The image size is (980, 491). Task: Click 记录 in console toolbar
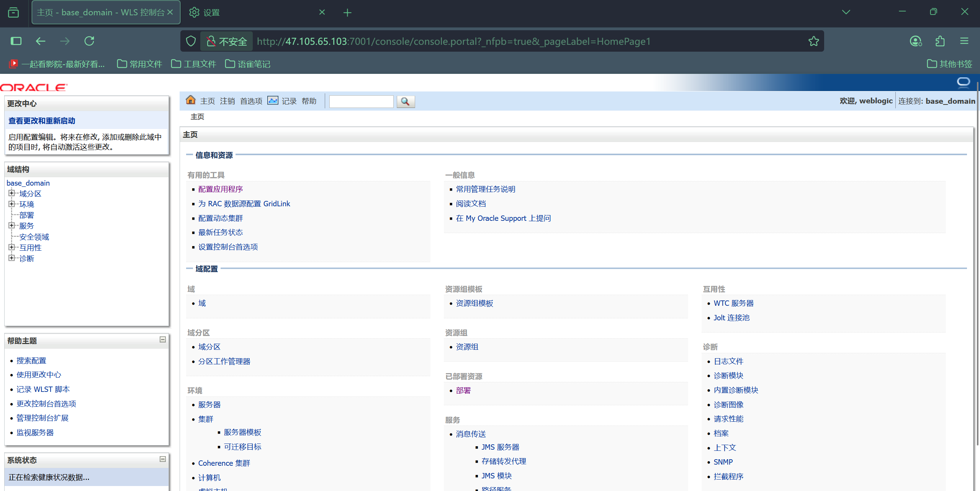click(x=289, y=101)
